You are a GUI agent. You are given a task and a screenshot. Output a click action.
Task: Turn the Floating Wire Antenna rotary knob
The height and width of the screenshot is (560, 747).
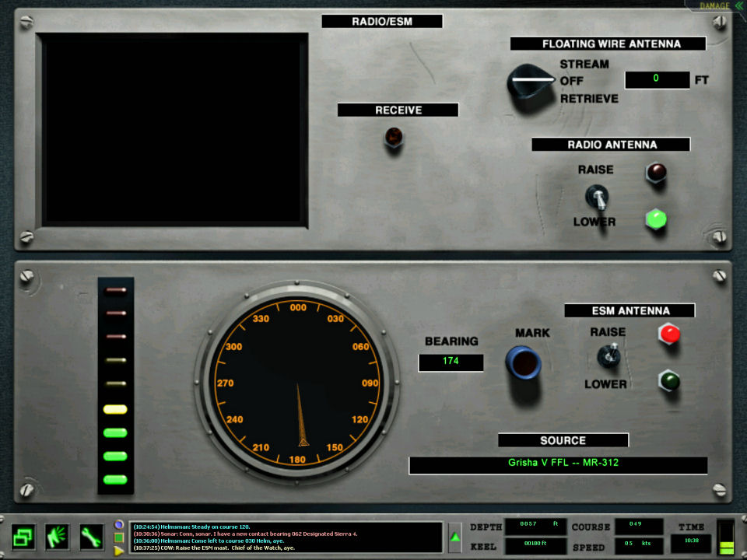pyautogui.click(x=531, y=82)
